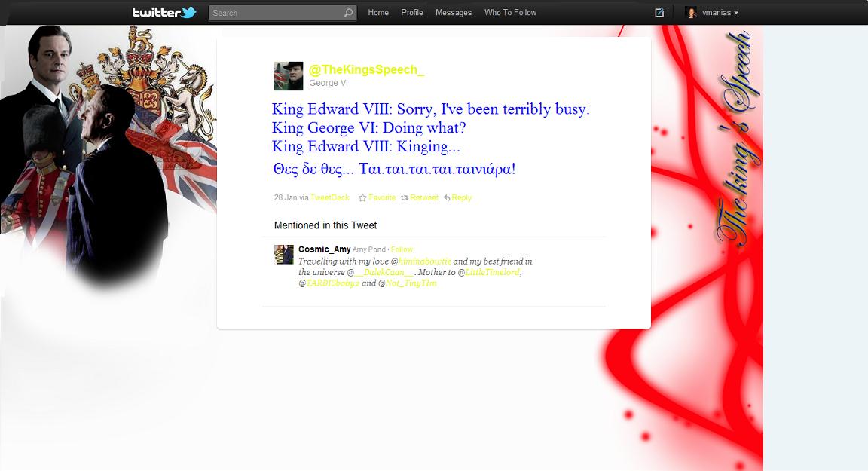This screenshot has width=868, height=471.
Task: Open the Cosmic_Amy username link
Action: 325,249
